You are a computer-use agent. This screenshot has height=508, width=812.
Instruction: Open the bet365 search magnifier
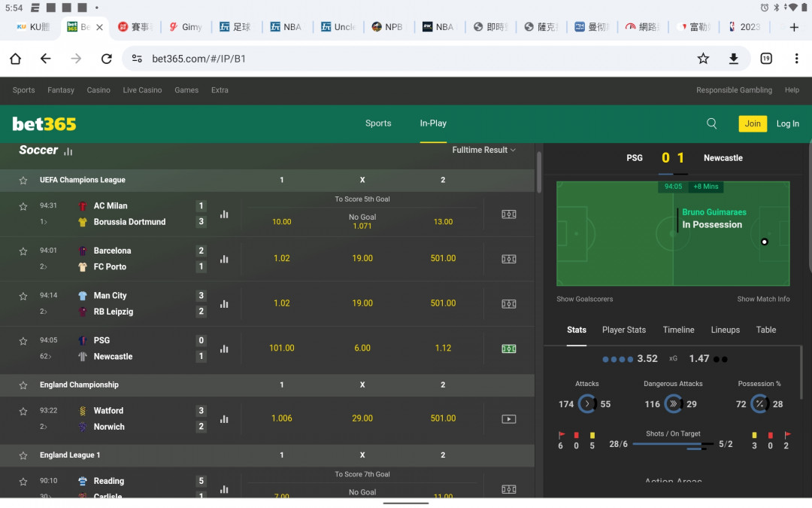(x=711, y=123)
